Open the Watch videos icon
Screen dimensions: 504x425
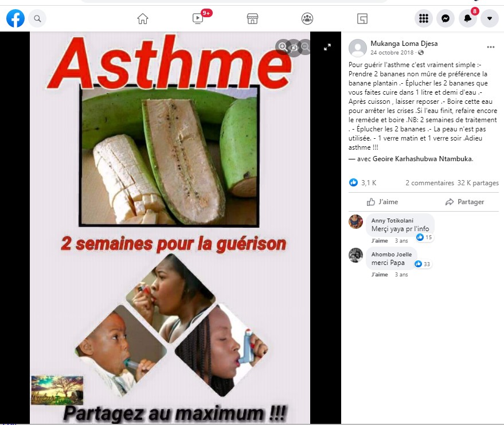click(198, 19)
